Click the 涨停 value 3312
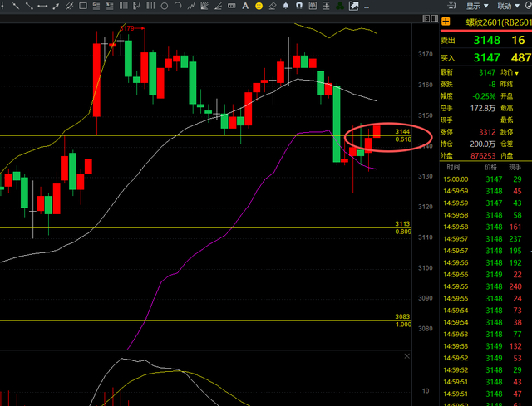This screenshot has width=532, height=406. tap(488, 132)
